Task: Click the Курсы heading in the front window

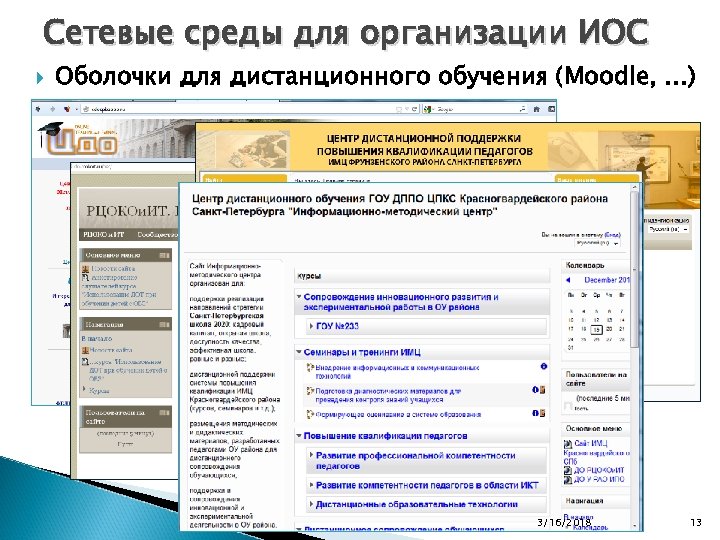Action: point(309,276)
